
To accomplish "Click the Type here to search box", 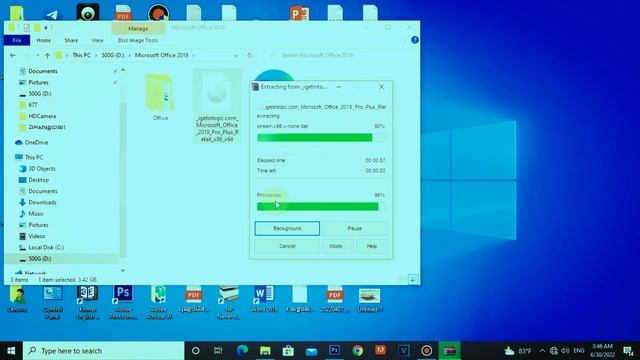I will 104,351.
